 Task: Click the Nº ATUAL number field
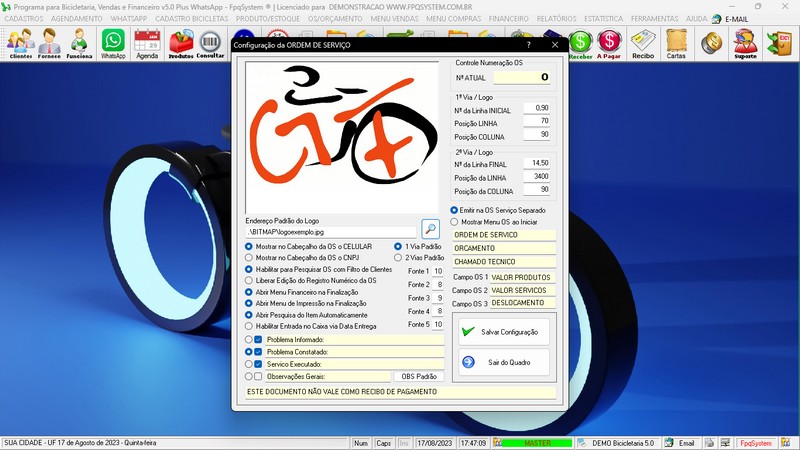click(x=522, y=78)
